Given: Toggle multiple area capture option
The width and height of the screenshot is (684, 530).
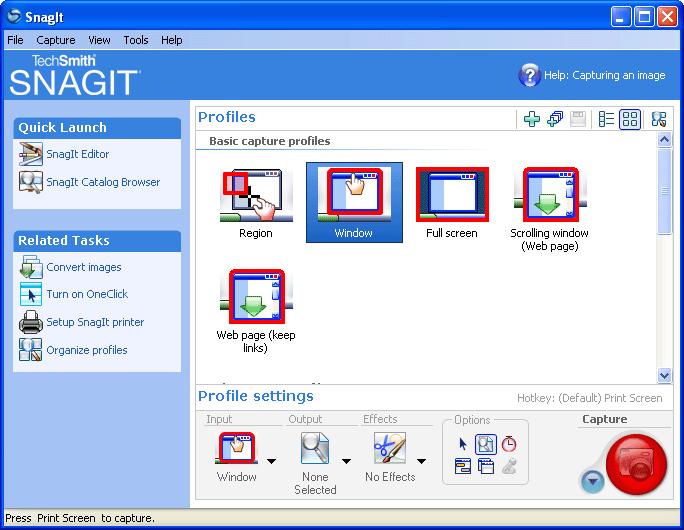Looking at the screenshot, I should (x=486, y=466).
